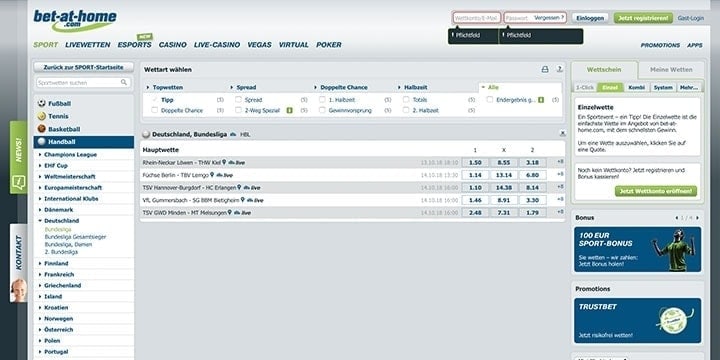Click Jetzt Wettkonto eröffnen! button
720x360 pixels.
[656, 191]
